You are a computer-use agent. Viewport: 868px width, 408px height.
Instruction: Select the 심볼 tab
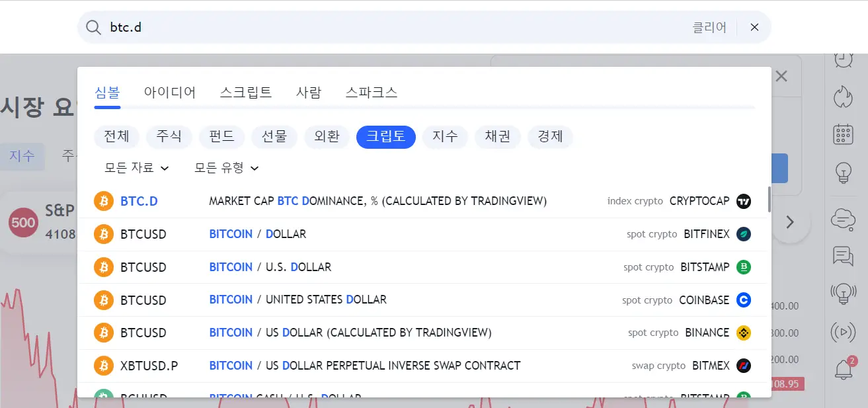coord(107,92)
